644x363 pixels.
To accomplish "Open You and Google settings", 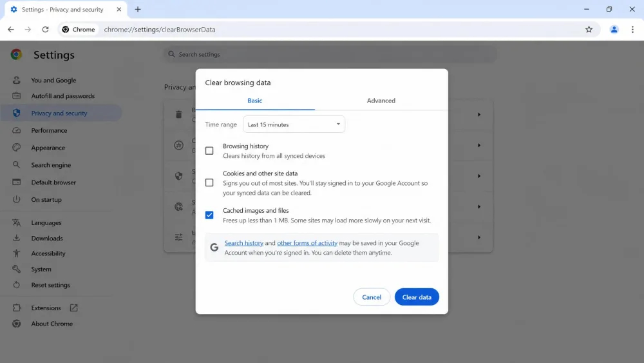I will [53, 80].
